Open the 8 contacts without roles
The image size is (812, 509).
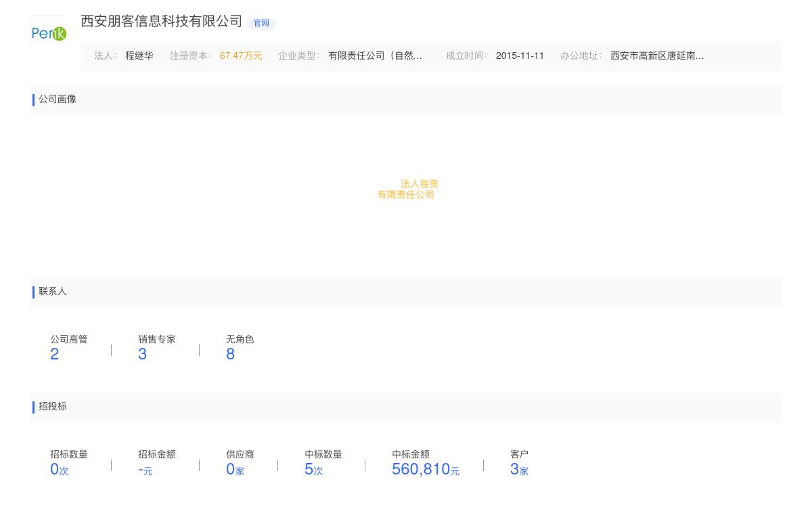click(x=230, y=354)
